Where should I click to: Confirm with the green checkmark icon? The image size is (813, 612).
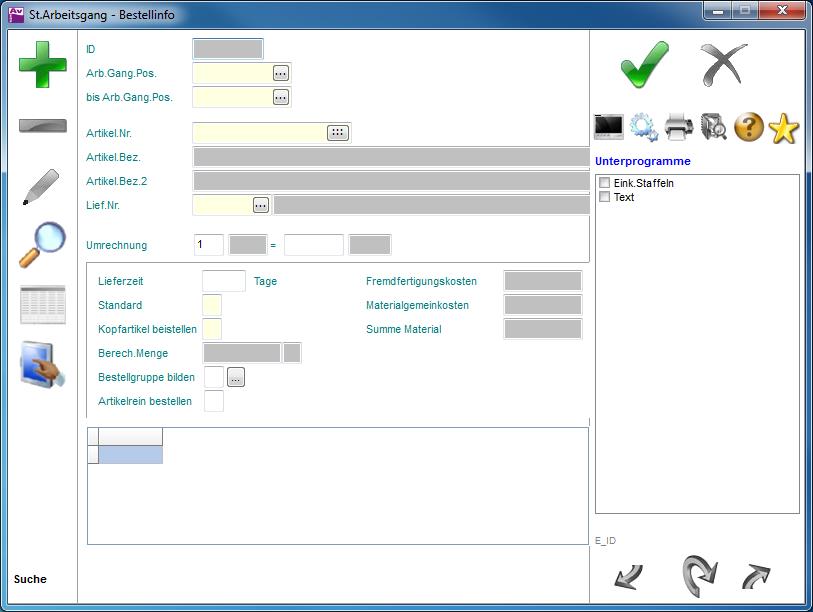tap(644, 65)
